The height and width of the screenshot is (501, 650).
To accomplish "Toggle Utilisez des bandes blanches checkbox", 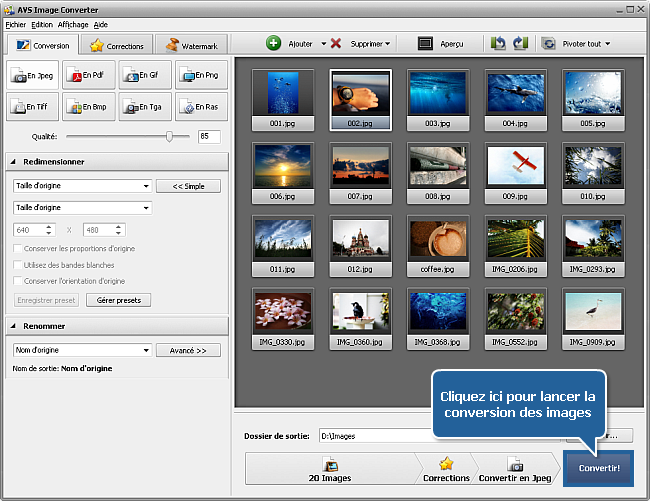I will click(17, 265).
